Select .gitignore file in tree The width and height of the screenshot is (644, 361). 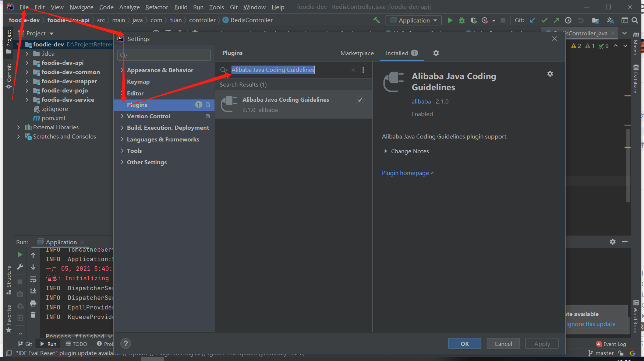[54, 109]
